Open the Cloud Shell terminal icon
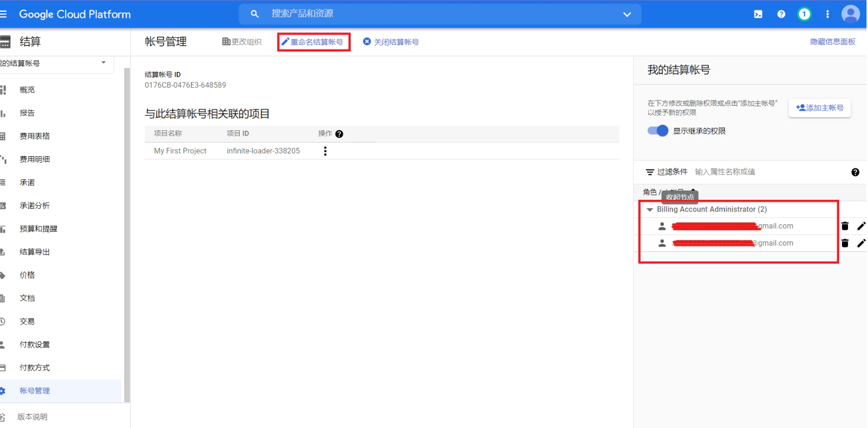Screen dimensions: 868x428 coord(758,14)
